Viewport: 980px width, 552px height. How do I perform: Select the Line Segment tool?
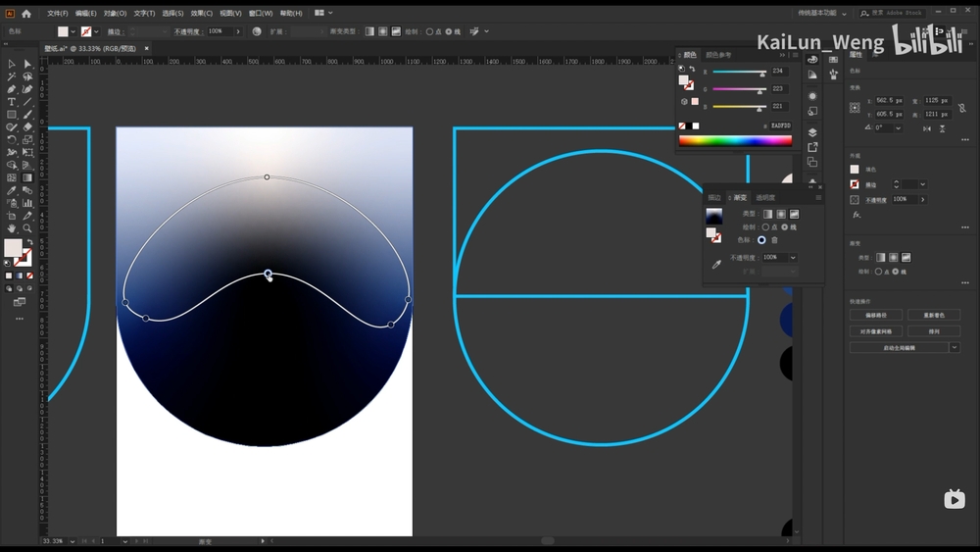[x=27, y=102]
